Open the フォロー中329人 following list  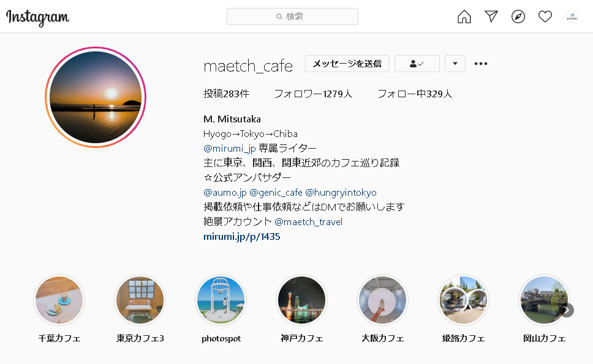(x=415, y=94)
